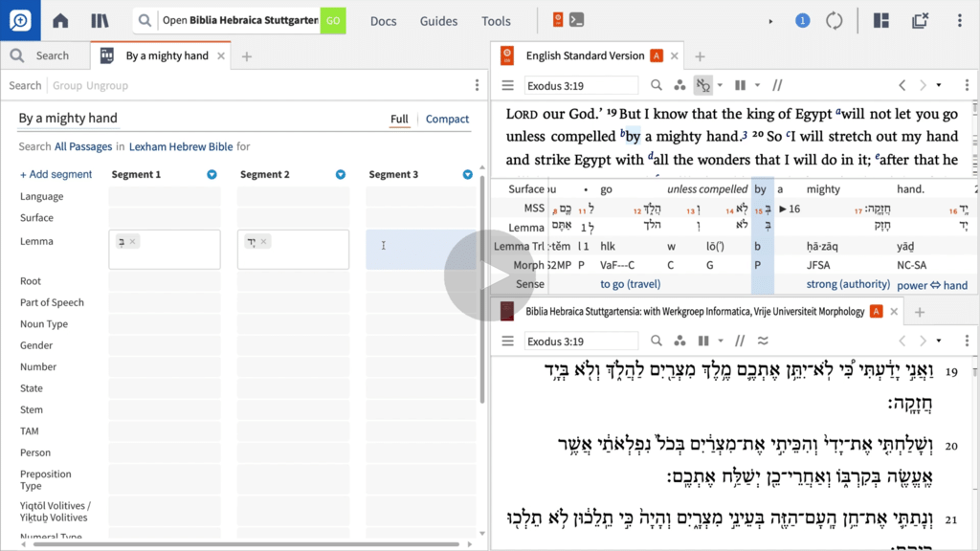
Task: Open ESV panel hamburger menu
Action: (507, 85)
